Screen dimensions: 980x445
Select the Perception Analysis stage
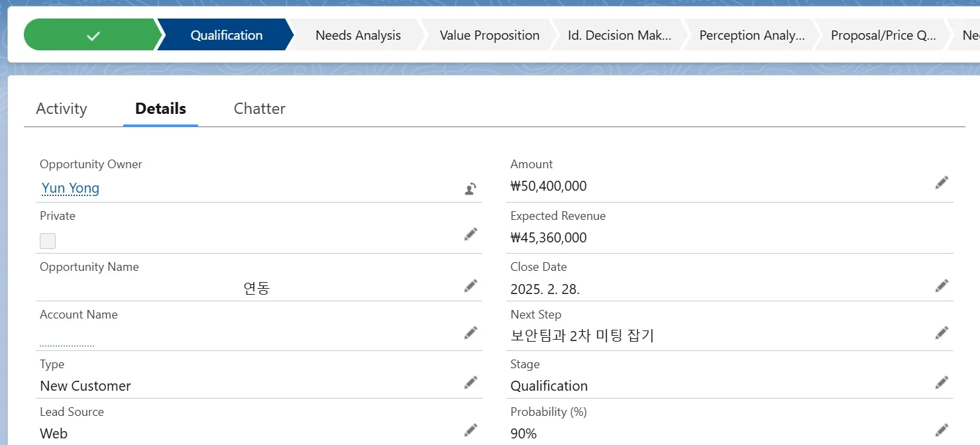tap(751, 34)
